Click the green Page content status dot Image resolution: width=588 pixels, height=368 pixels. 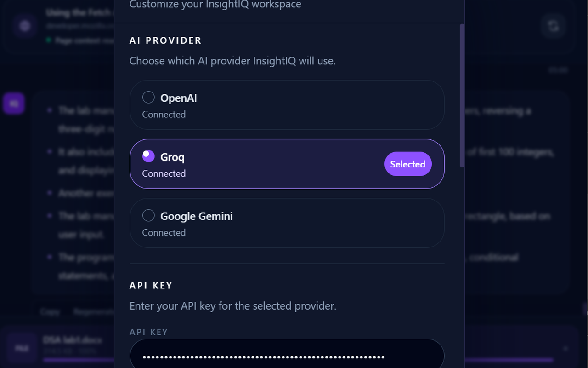coord(48,40)
